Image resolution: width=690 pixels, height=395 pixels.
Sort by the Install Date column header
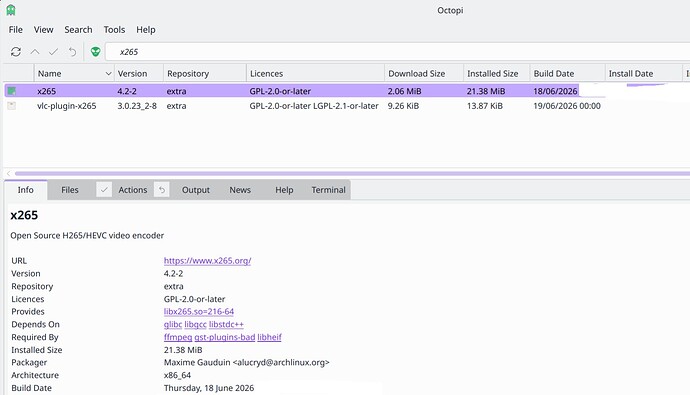(x=643, y=73)
